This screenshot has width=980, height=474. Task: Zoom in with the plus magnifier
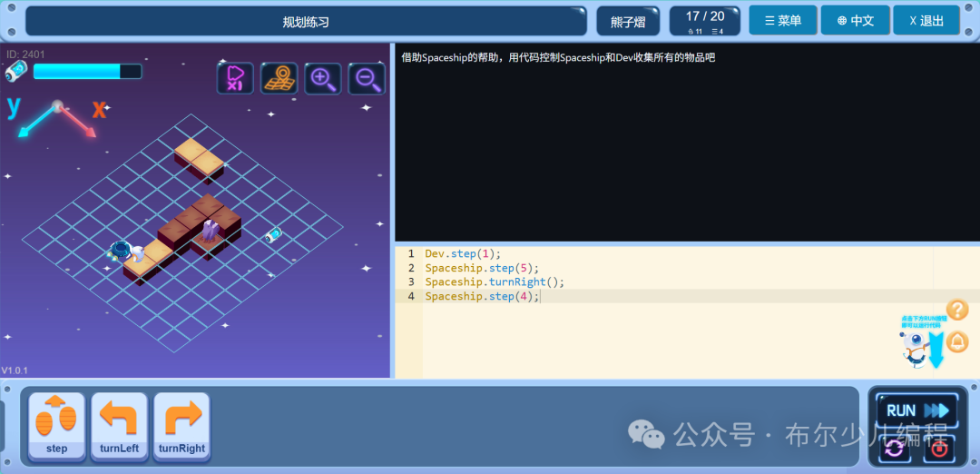point(322,78)
